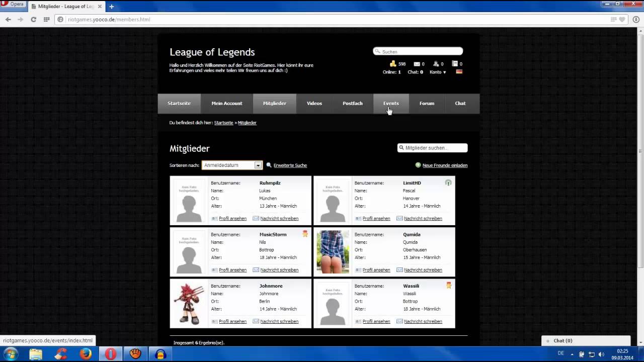Click the star badge on MusicStorm card
The height and width of the screenshot is (362, 644).
point(305,234)
